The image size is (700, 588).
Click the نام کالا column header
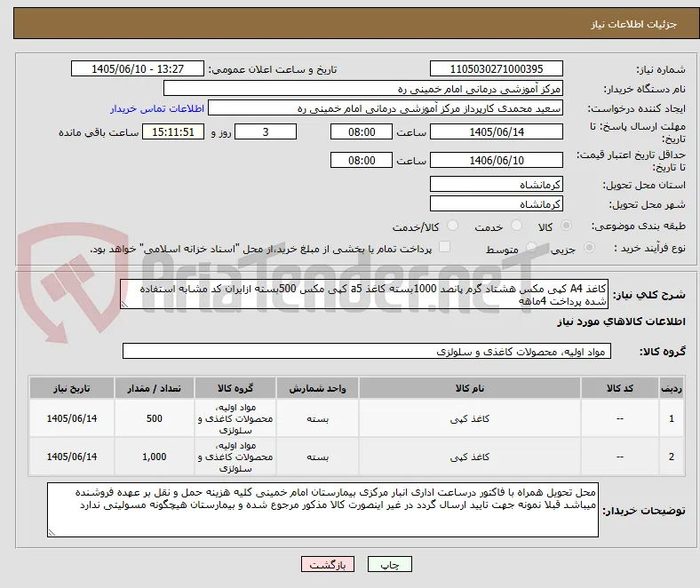(x=470, y=388)
